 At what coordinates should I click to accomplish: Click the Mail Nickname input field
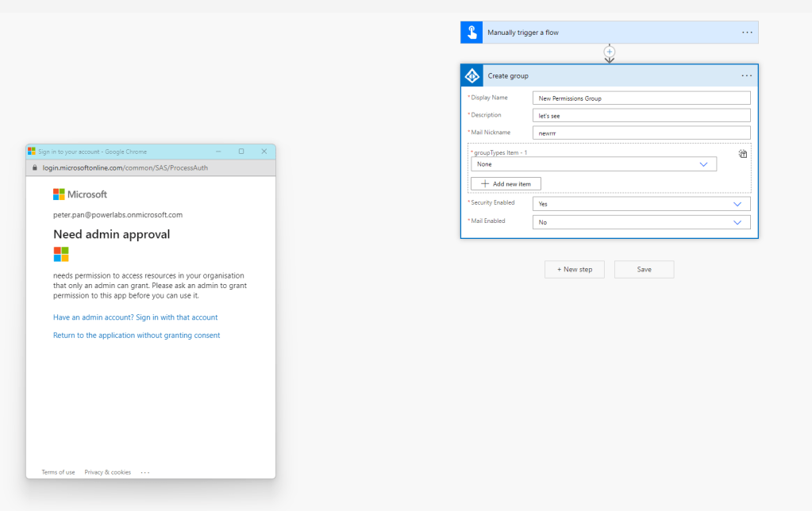(641, 133)
